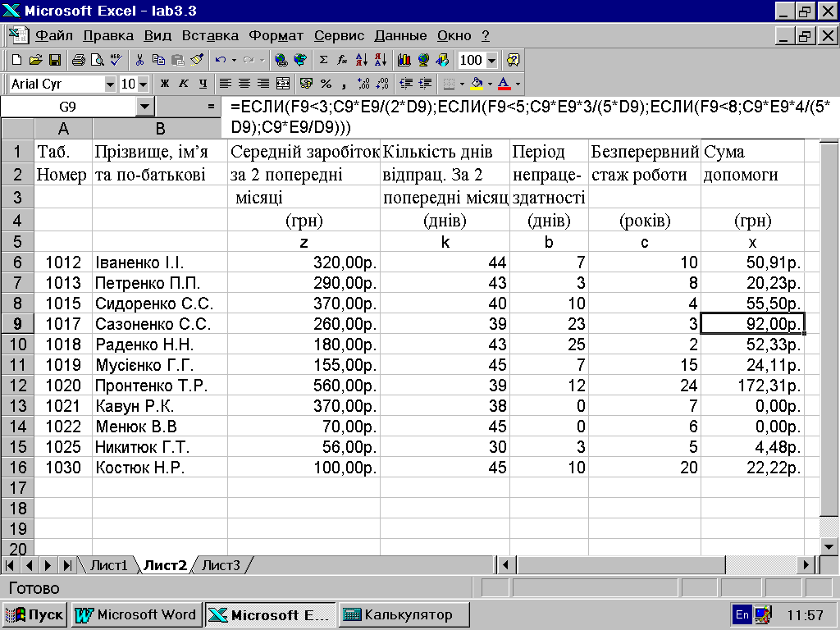The height and width of the screenshot is (630, 840).
Task: Open the Формат menu
Action: click(x=276, y=36)
